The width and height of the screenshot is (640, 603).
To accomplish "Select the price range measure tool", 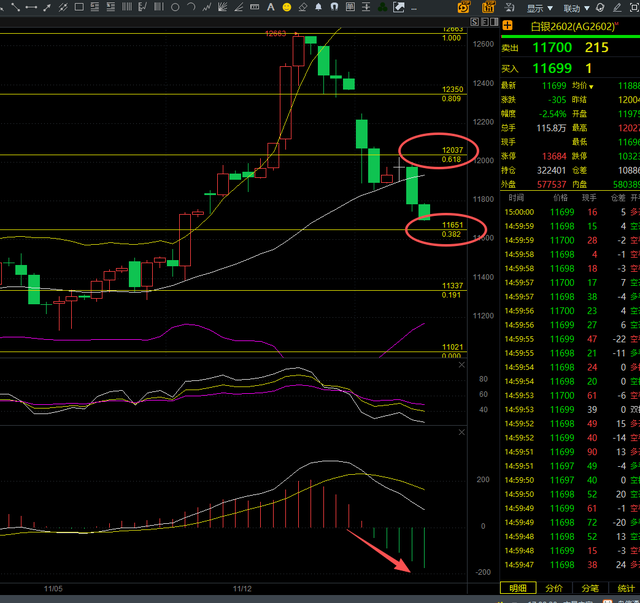I will [x=254, y=7].
